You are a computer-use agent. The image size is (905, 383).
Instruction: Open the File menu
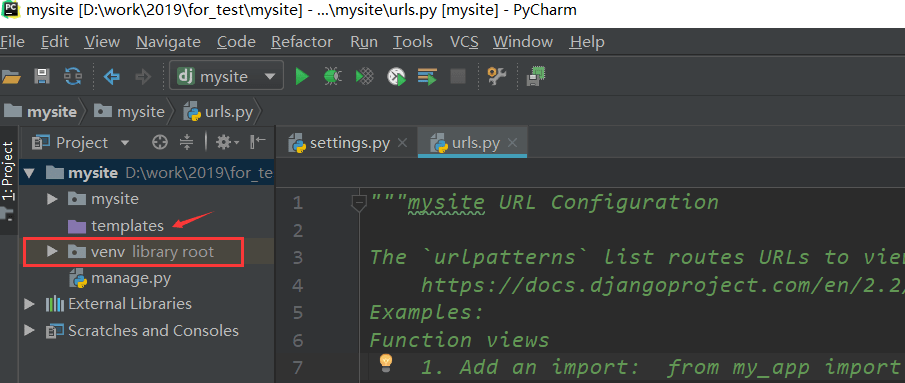pyautogui.click(x=12, y=42)
